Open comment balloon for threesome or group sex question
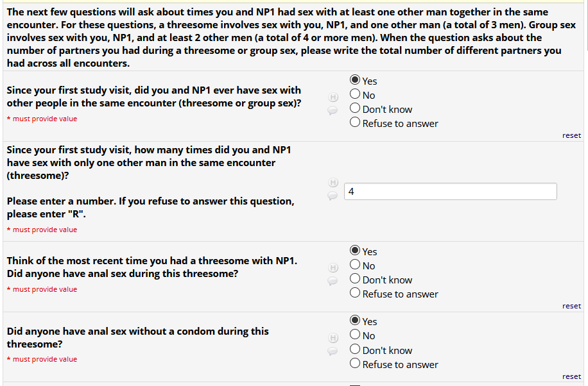The image size is (588, 386). (x=333, y=110)
